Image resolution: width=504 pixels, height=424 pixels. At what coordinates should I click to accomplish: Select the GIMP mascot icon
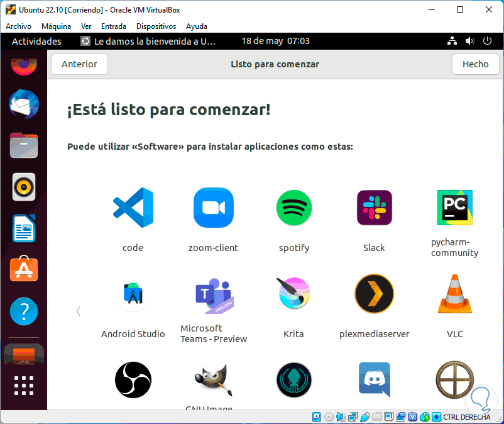click(x=214, y=380)
